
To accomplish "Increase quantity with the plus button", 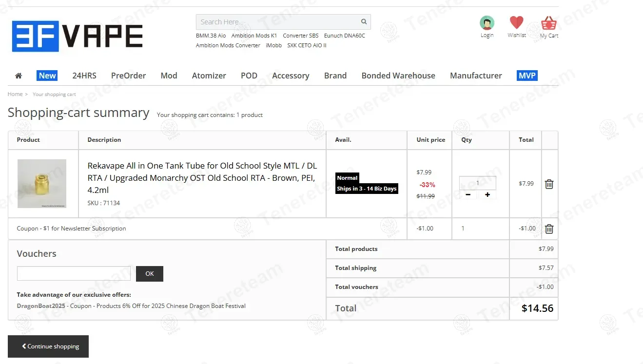I will 487,195.
